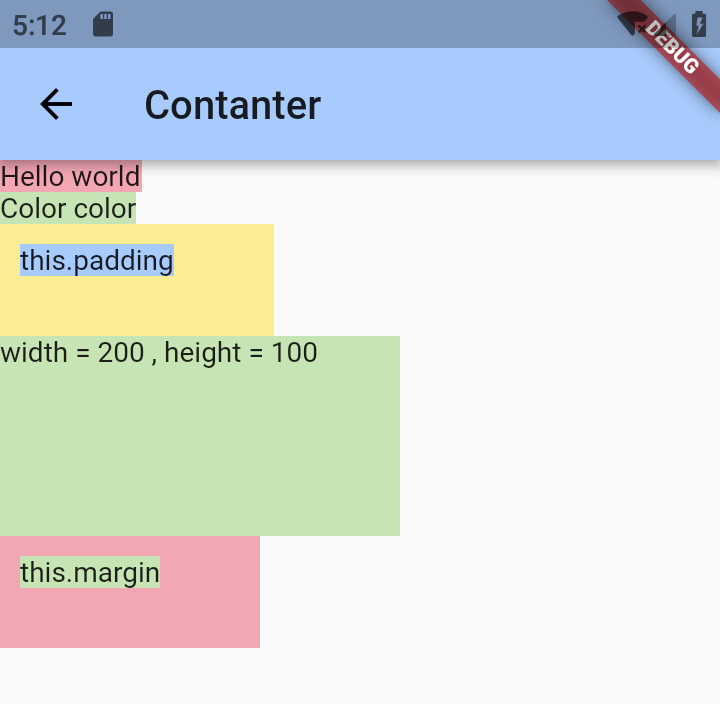Viewport: 720px width, 704px height.
Task: Click the Color color green label
Action: [x=68, y=208]
